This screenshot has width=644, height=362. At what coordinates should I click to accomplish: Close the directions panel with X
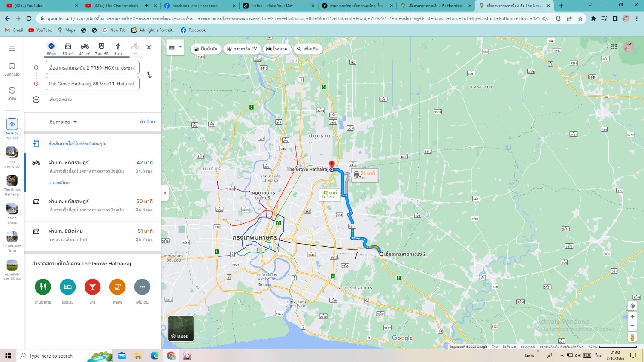click(x=149, y=47)
